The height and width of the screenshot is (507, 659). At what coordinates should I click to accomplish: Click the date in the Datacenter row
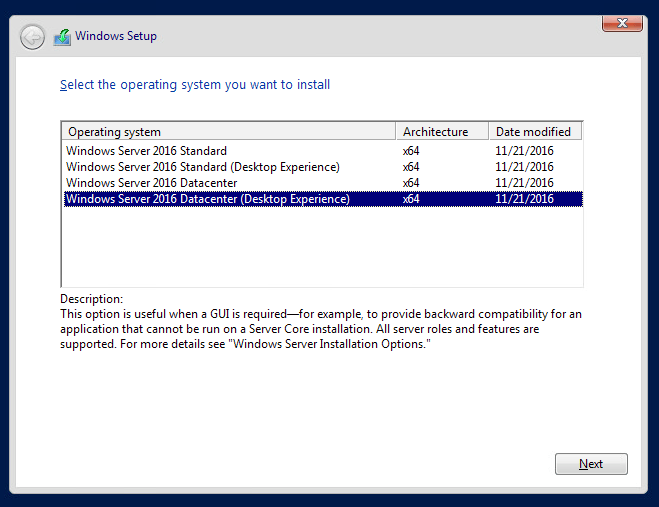(524, 183)
